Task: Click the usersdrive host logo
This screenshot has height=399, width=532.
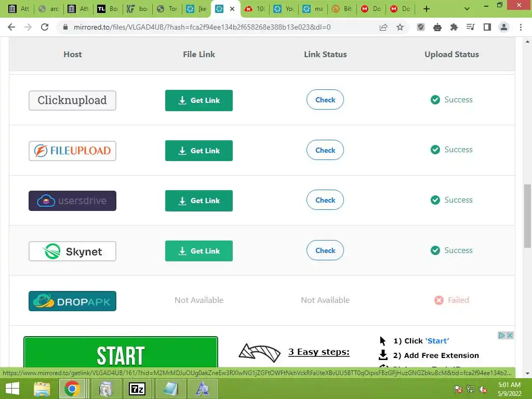Action: click(72, 201)
